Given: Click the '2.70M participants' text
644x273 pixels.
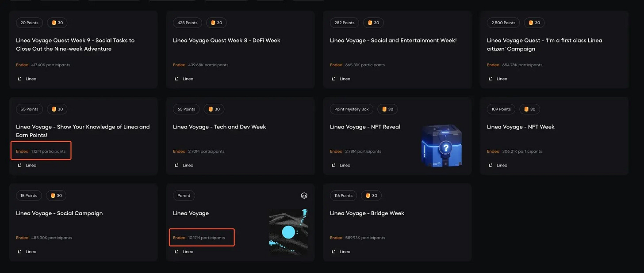Looking at the screenshot, I should (x=206, y=151).
